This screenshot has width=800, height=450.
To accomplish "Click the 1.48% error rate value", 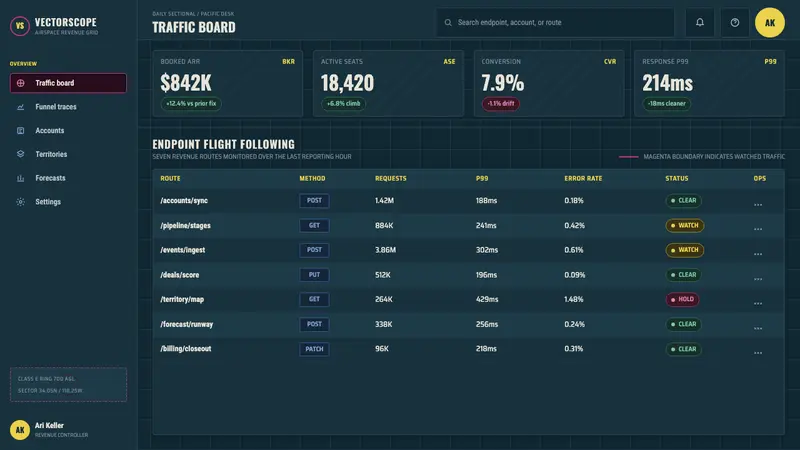I will tap(573, 299).
